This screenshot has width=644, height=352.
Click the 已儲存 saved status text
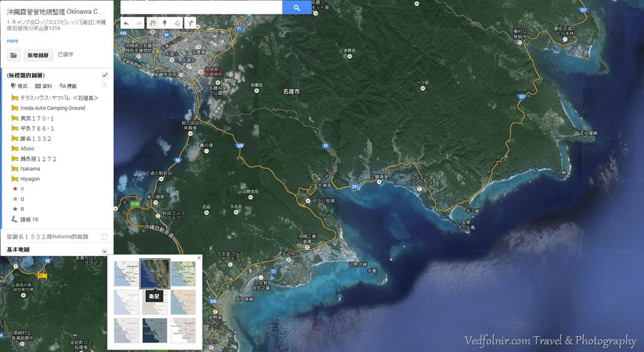[65, 54]
